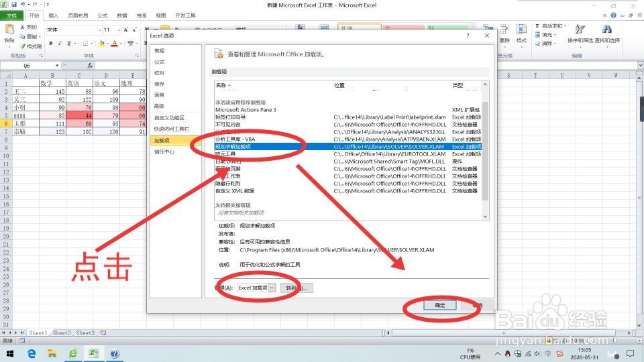Screen dimensions: 644x362
Task: Click the Sort and Filter (排序和筛选) icon
Action: tap(580, 29)
